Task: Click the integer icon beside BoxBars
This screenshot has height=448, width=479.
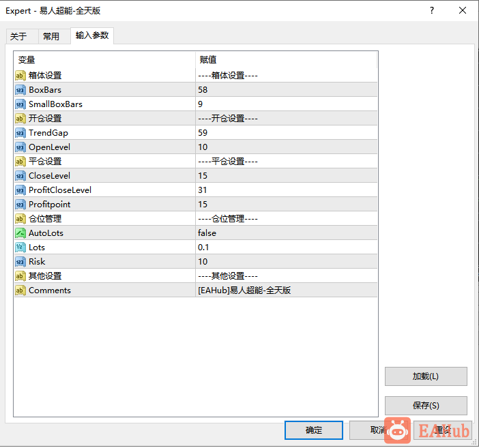Action: [20, 90]
